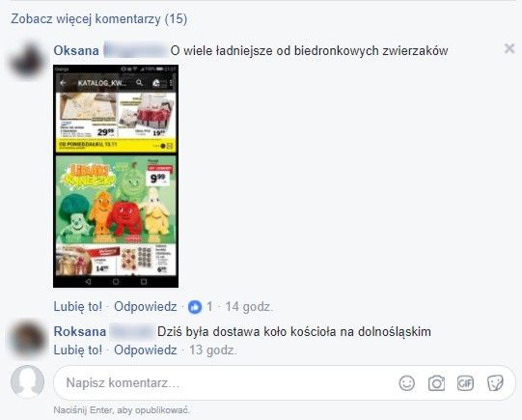Viewport: 522px width, 420px height.
Task: Hide Oksana's comment with X icon
Action: point(509,48)
